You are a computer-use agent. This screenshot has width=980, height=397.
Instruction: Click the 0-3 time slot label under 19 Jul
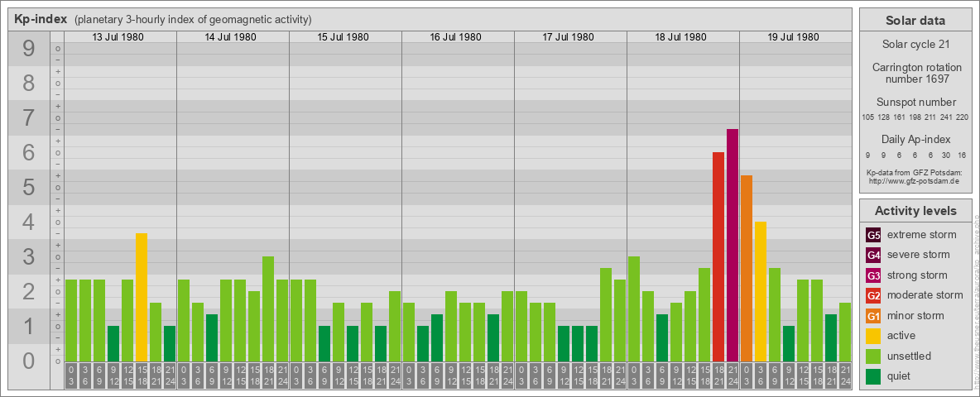(x=747, y=375)
